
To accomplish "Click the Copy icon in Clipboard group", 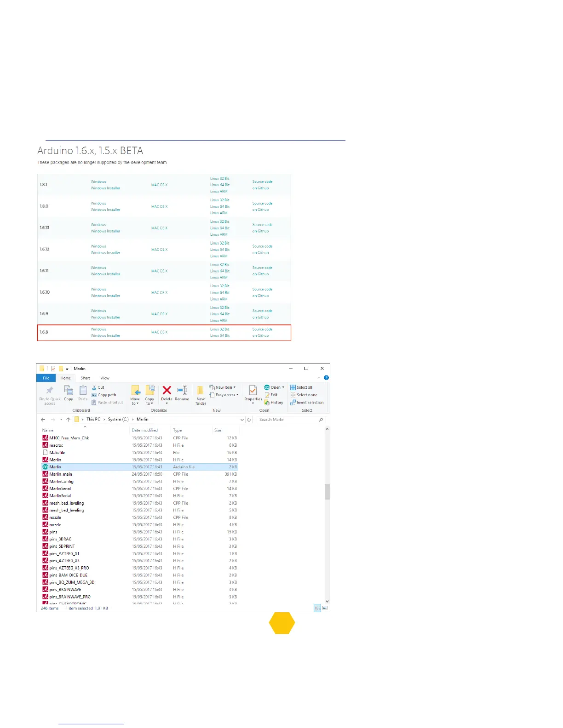I will (69, 390).
